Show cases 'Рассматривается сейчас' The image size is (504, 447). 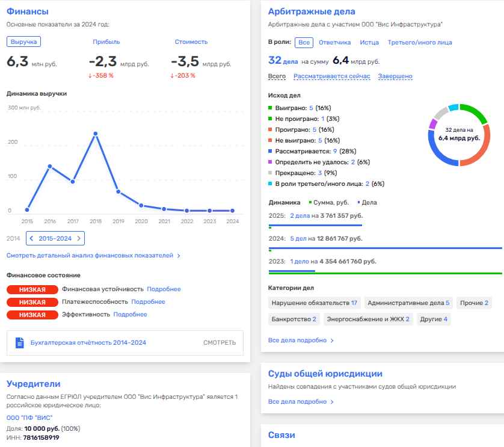click(x=331, y=76)
